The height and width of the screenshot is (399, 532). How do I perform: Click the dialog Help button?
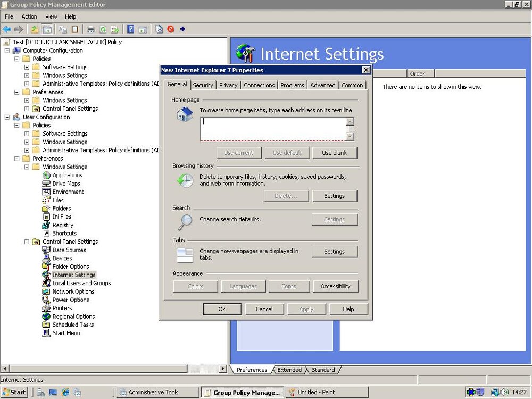[348, 309]
